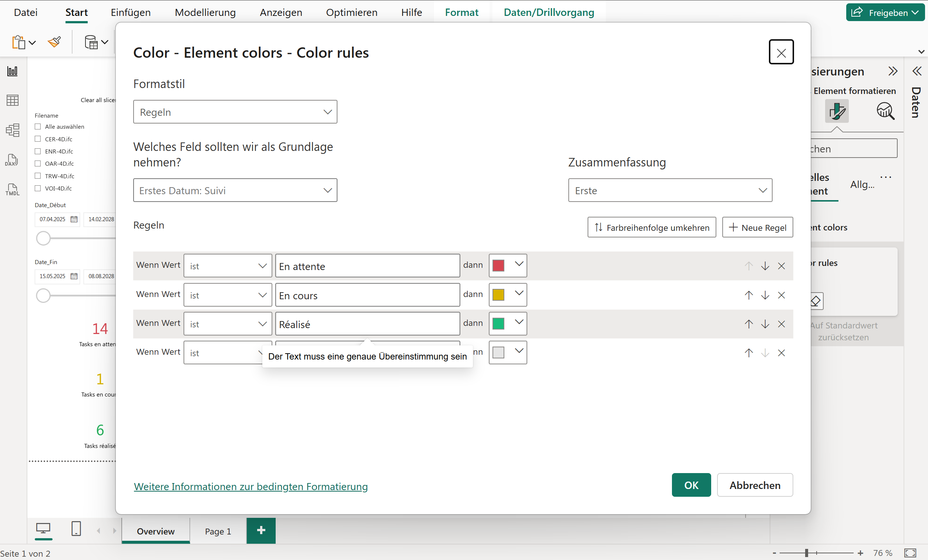
Task: Switch to the 'Page 1' tab
Action: [x=218, y=531]
